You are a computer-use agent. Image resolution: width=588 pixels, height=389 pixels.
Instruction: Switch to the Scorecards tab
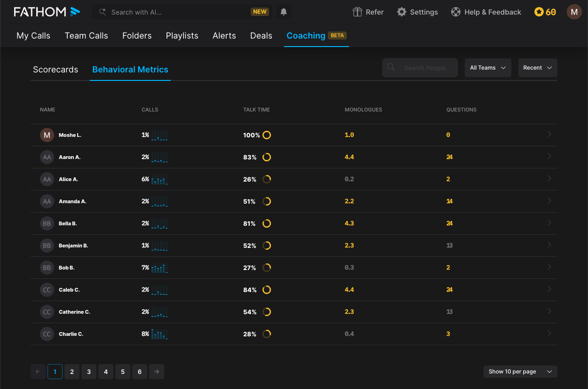click(x=56, y=70)
